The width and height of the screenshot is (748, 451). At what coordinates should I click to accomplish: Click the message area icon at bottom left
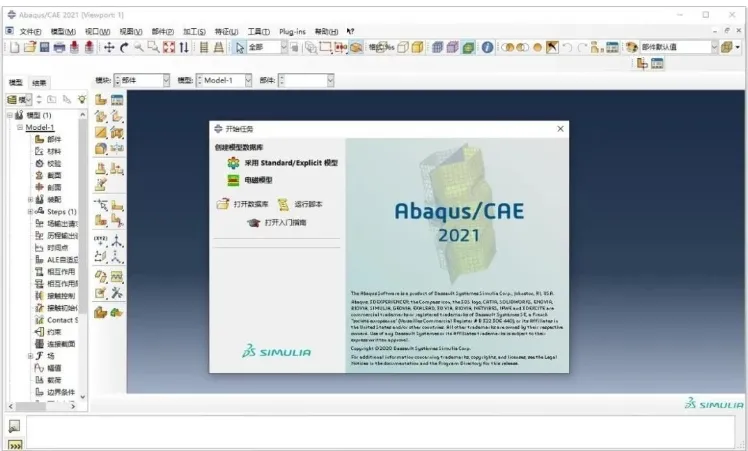pyautogui.click(x=14, y=426)
